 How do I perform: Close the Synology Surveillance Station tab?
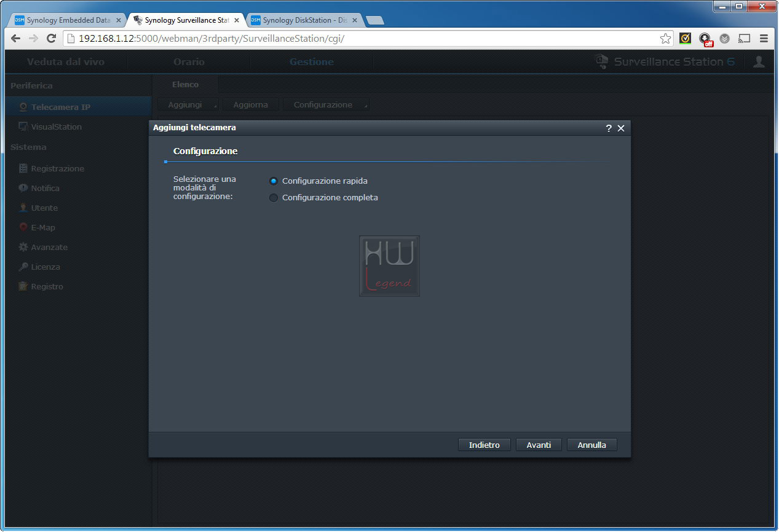click(237, 20)
